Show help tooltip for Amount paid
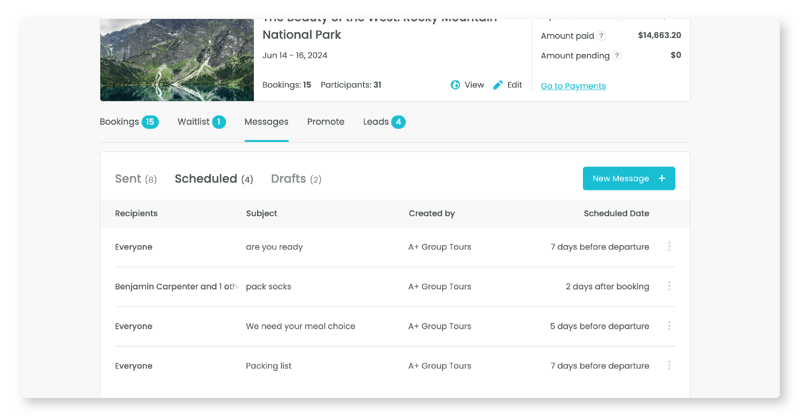Screen dimensions: 800x417 [x=602, y=36]
